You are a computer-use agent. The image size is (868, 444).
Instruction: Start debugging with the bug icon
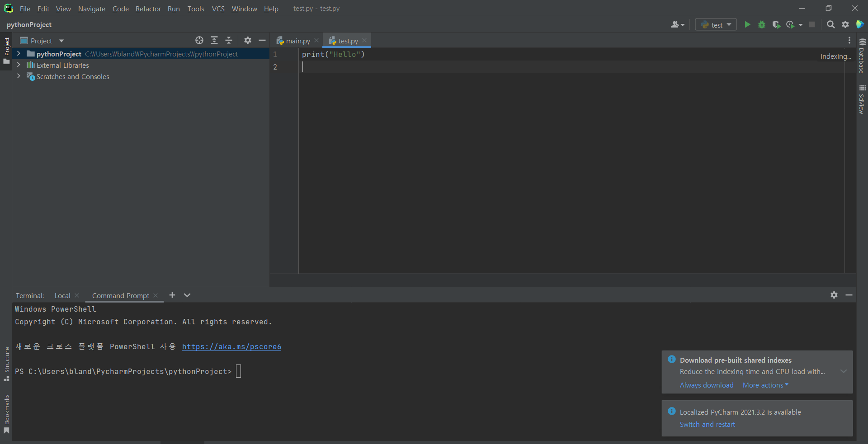pyautogui.click(x=762, y=25)
